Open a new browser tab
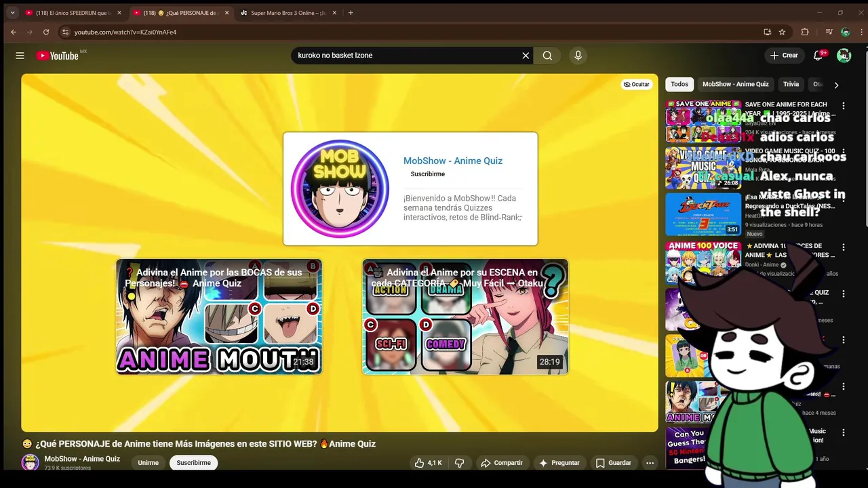The width and height of the screenshot is (868, 488). (351, 13)
